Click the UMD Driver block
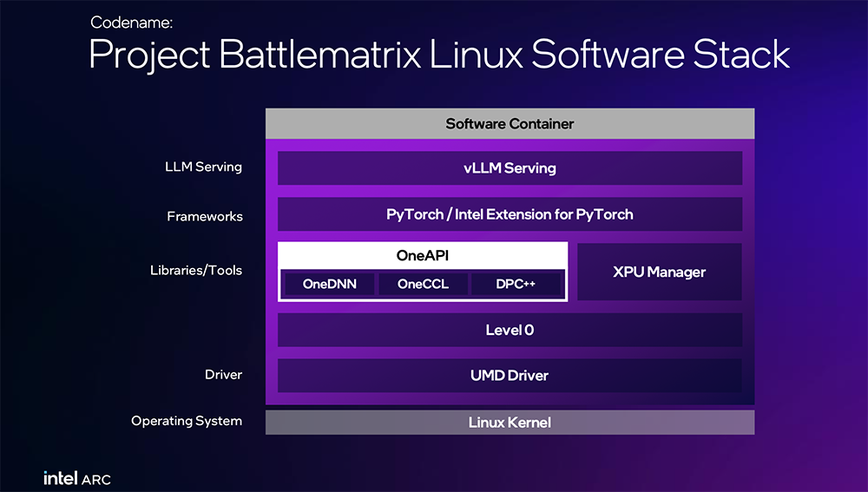Viewport: 868px width, 492px height. point(510,376)
